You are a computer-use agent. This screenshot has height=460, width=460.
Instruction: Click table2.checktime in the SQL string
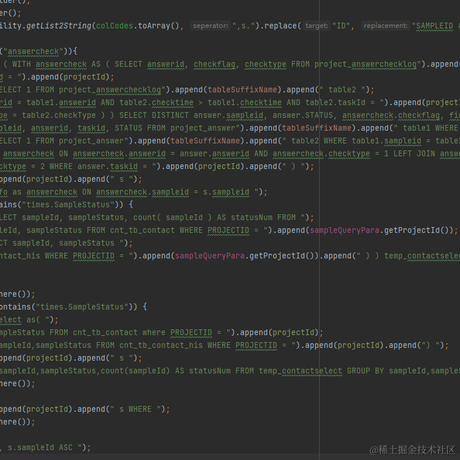166,103
